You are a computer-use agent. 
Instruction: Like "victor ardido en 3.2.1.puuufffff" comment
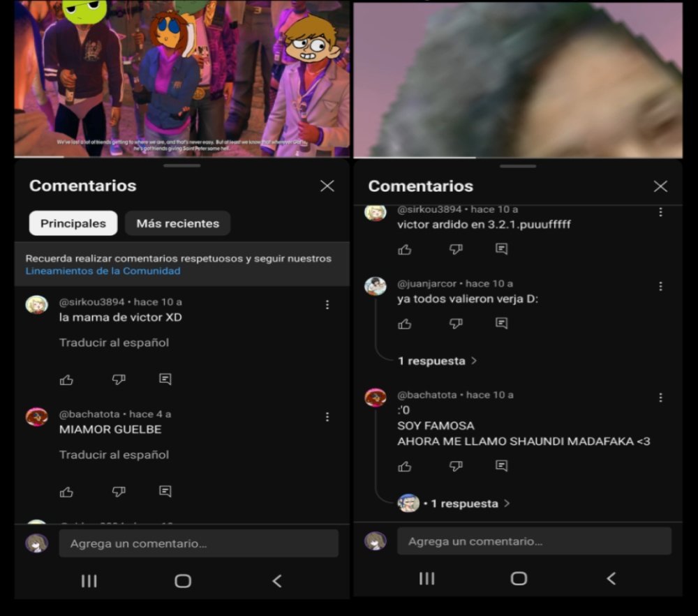point(405,250)
